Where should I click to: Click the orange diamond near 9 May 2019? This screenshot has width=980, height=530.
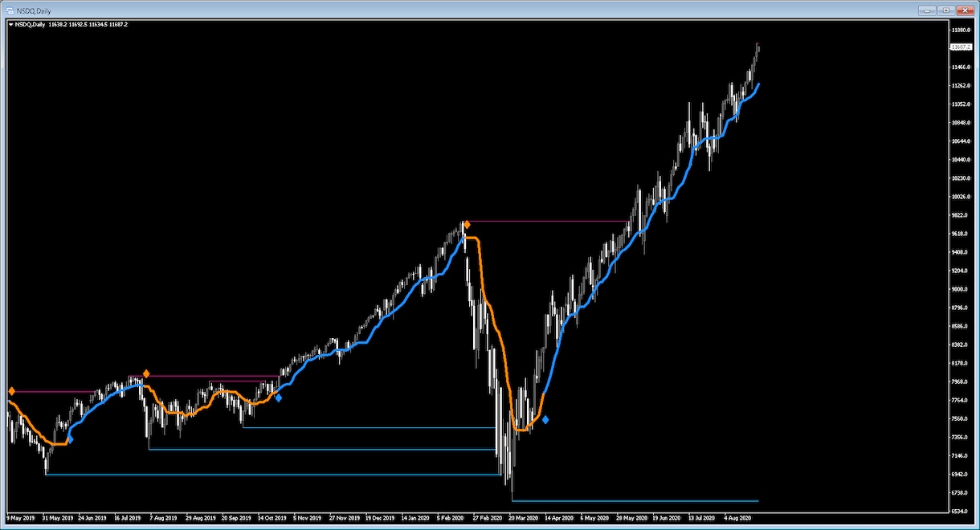coord(11,391)
